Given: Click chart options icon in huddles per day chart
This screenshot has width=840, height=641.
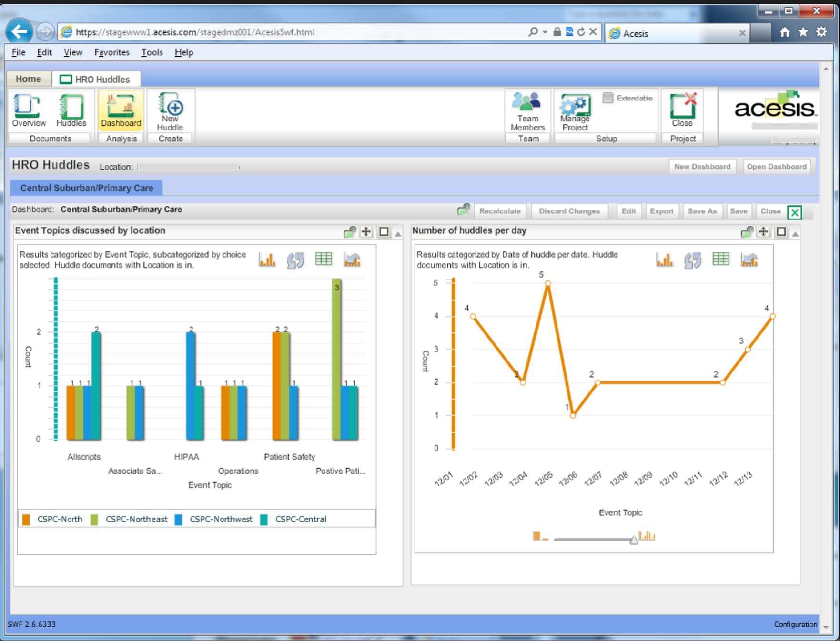Looking at the screenshot, I should point(749,260).
